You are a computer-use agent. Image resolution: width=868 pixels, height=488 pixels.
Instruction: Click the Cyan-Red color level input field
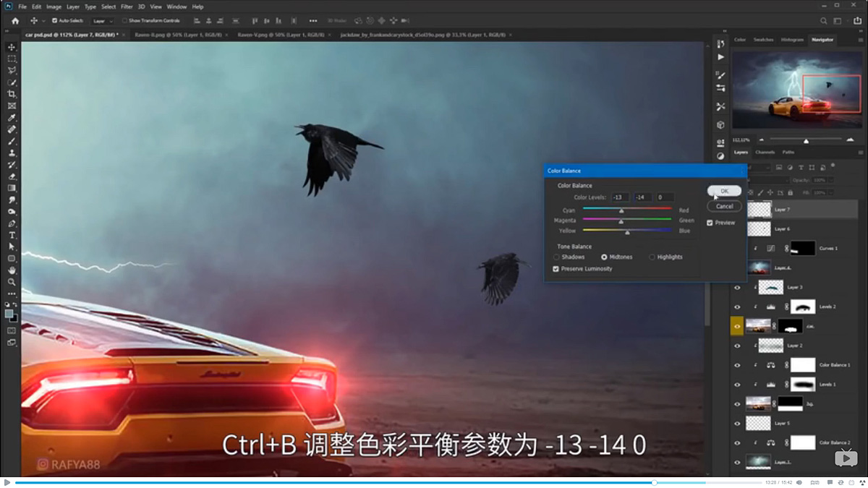tap(618, 197)
